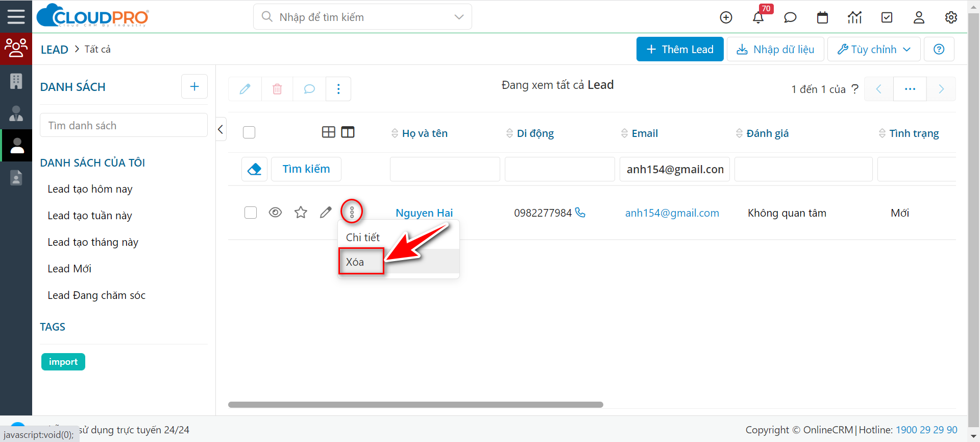This screenshot has width=980, height=442.
Task: Open notifications bell with badge 70
Action: click(x=758, y=17)
